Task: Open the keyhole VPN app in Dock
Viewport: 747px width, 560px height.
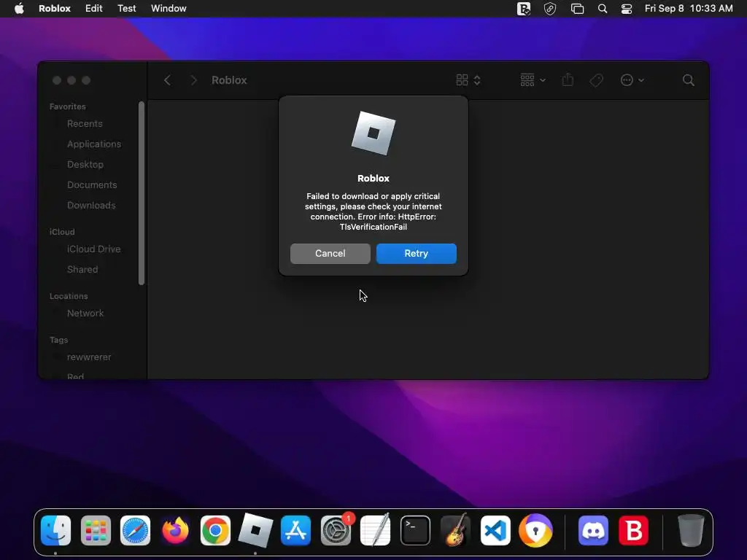Action: 535,531
